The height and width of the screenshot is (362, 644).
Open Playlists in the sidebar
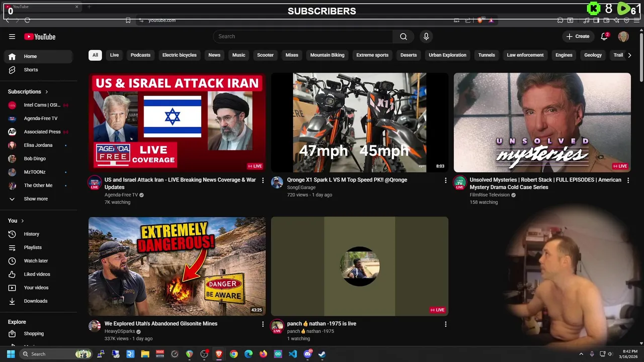(39, 247)
